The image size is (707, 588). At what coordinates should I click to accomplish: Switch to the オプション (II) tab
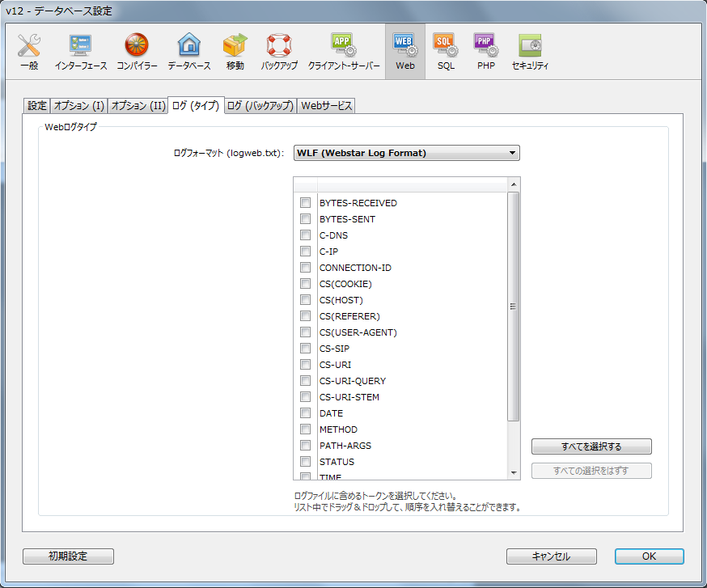coord(138,105)
